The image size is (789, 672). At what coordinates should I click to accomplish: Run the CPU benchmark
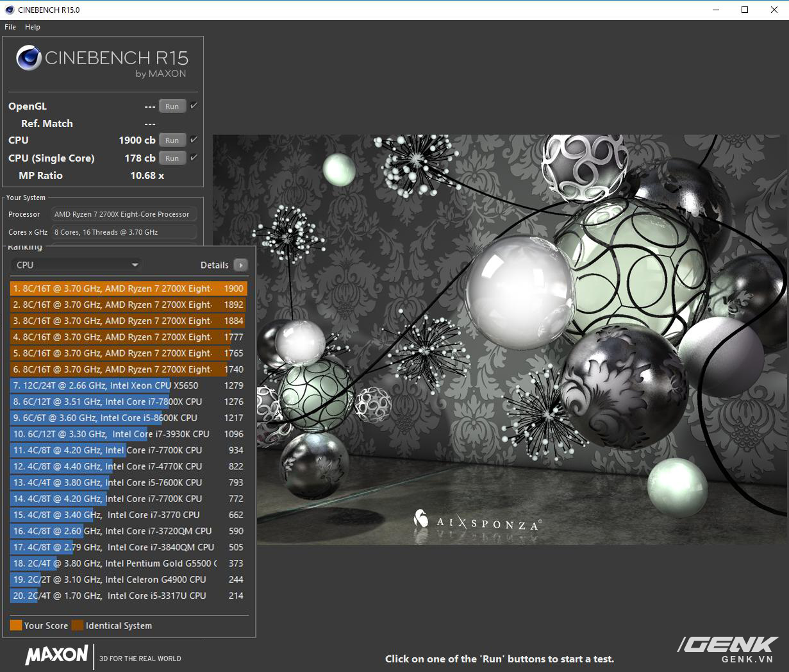point(172,140)
